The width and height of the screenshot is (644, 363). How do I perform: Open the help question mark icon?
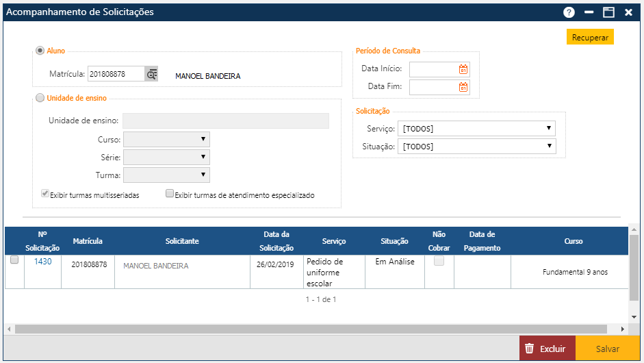tap(569, 12)
